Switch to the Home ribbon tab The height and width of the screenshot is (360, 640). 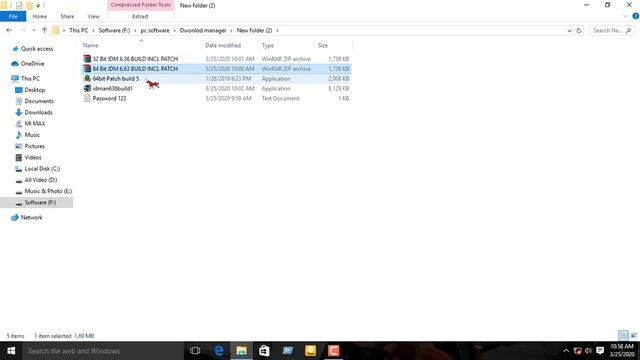tap(40, 16)
